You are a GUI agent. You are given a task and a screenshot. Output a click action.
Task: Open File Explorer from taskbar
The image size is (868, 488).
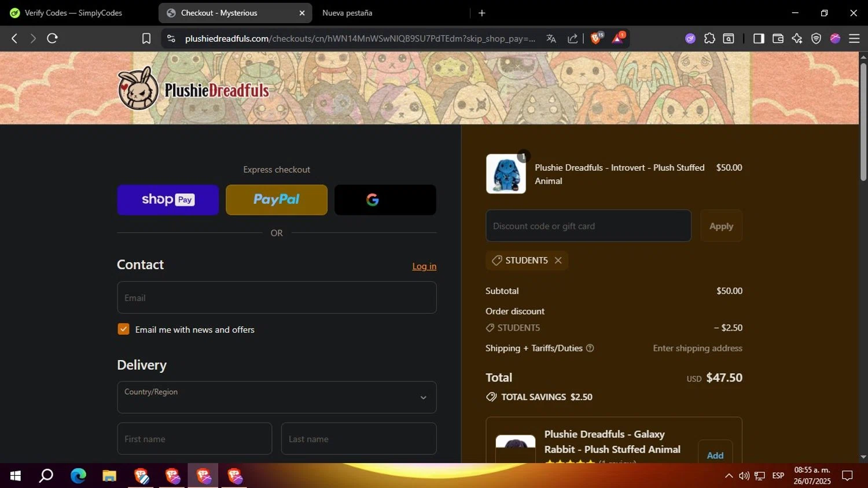tap(109, 476)
